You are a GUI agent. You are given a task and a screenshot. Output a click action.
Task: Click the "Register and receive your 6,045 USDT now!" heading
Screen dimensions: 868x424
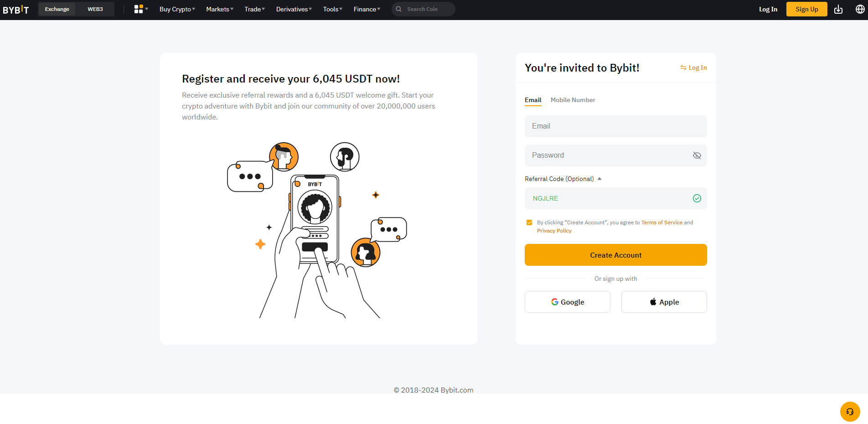(x=291, y=79)
